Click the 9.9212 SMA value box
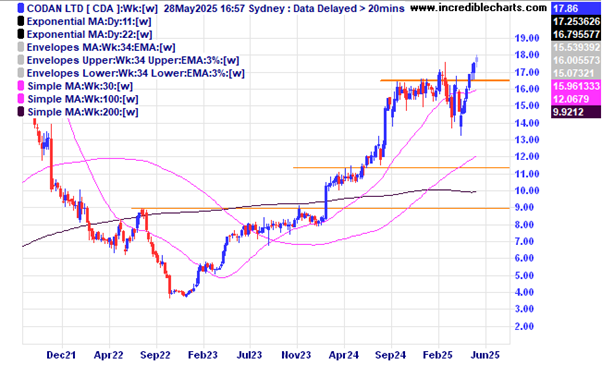 (x=576, y=112)
